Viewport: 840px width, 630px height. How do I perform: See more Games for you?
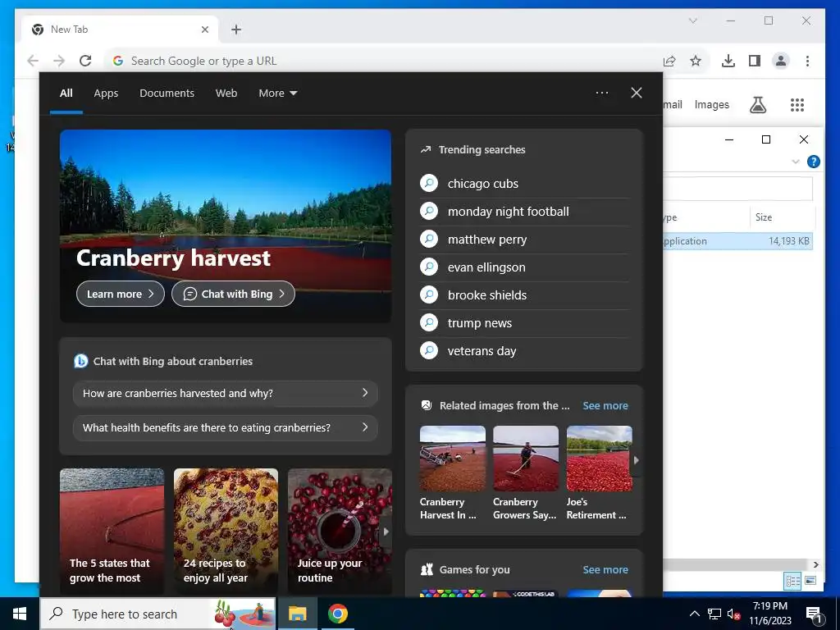coord(605,569)
